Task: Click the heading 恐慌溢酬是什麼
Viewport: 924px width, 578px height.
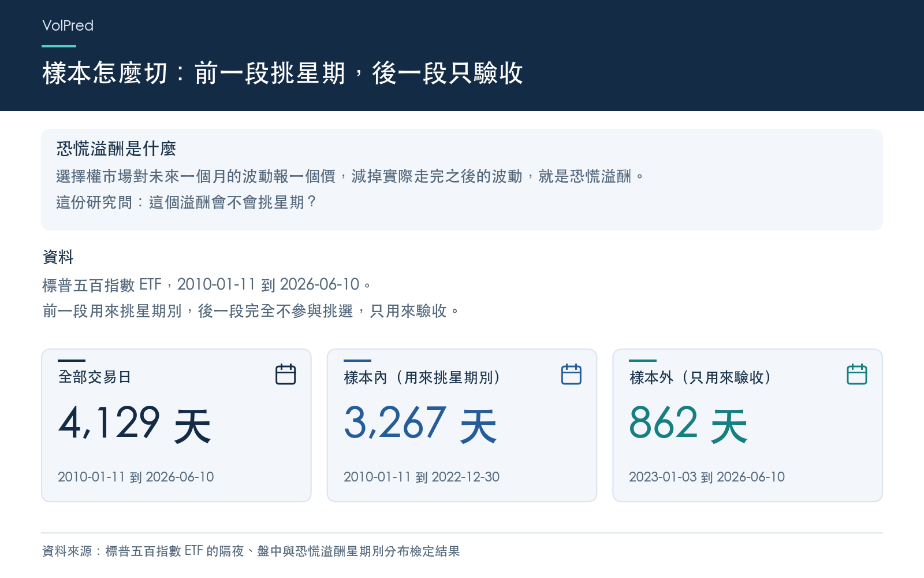Action: tap(116, 149)
